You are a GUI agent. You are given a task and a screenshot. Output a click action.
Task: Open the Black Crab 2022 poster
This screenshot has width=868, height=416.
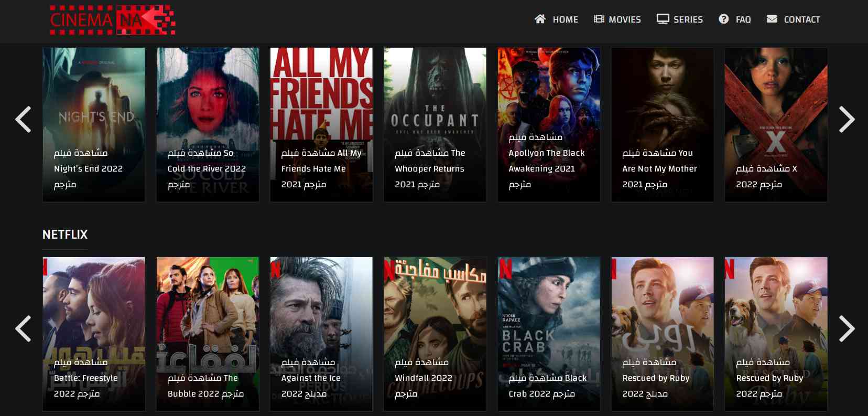(x=549, y=334)
